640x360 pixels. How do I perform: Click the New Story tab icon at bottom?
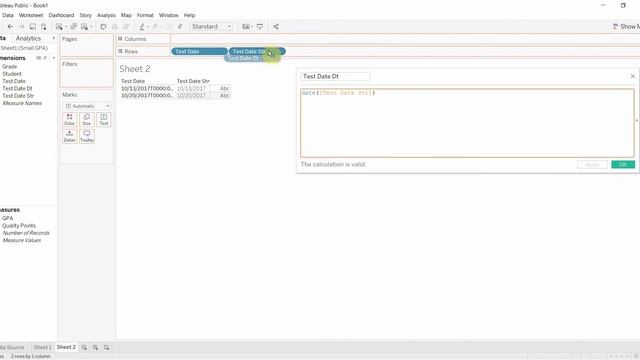point(107,347)
